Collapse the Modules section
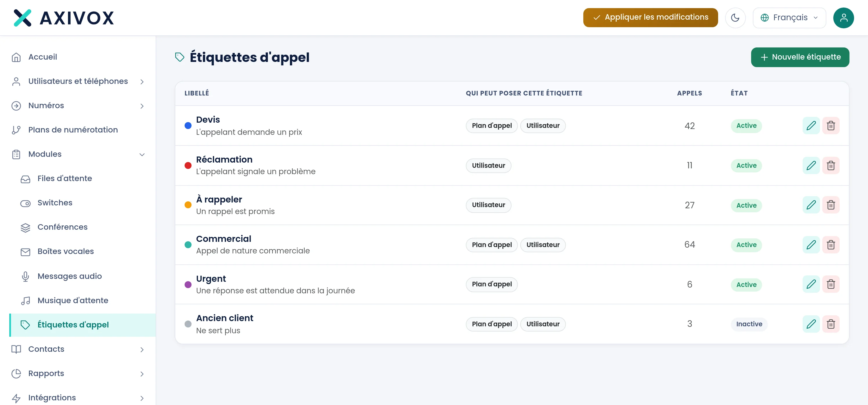This screenshot has height=405, width=868. pos(78,154)
